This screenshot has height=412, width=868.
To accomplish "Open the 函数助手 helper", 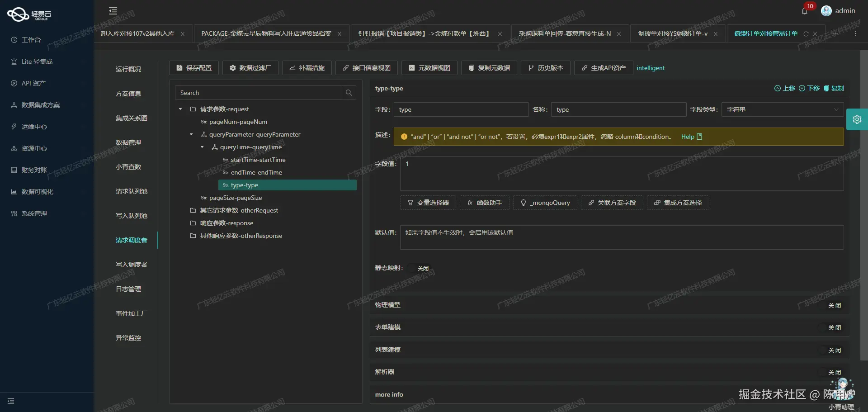I will click(485, 203).
